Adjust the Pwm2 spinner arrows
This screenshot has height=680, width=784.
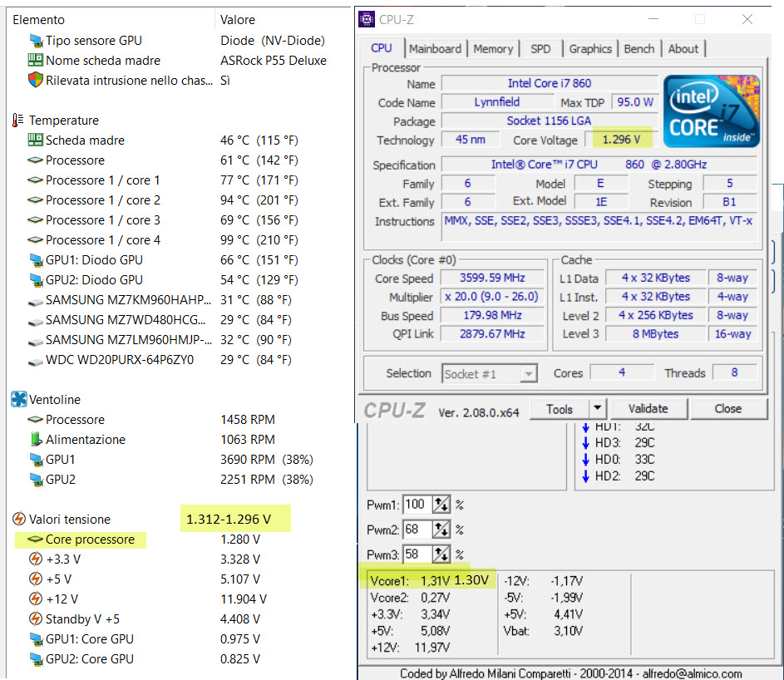click(x=441, y=530)
